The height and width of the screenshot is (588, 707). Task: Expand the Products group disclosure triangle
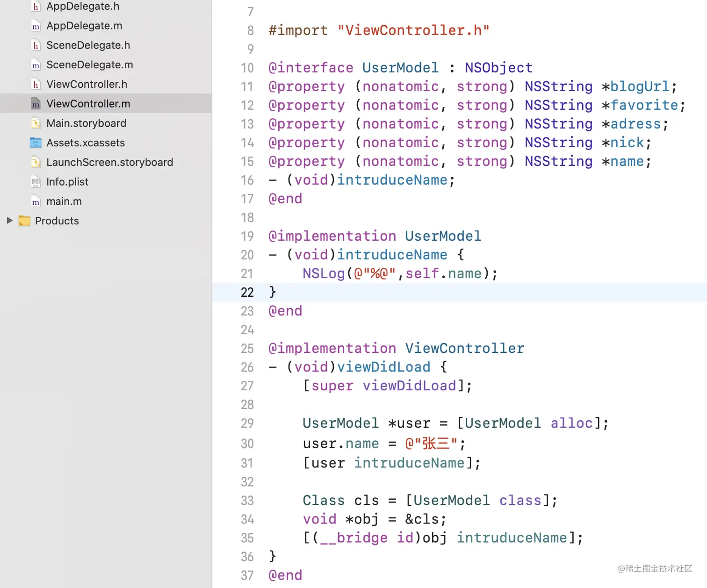click(9, 221)
